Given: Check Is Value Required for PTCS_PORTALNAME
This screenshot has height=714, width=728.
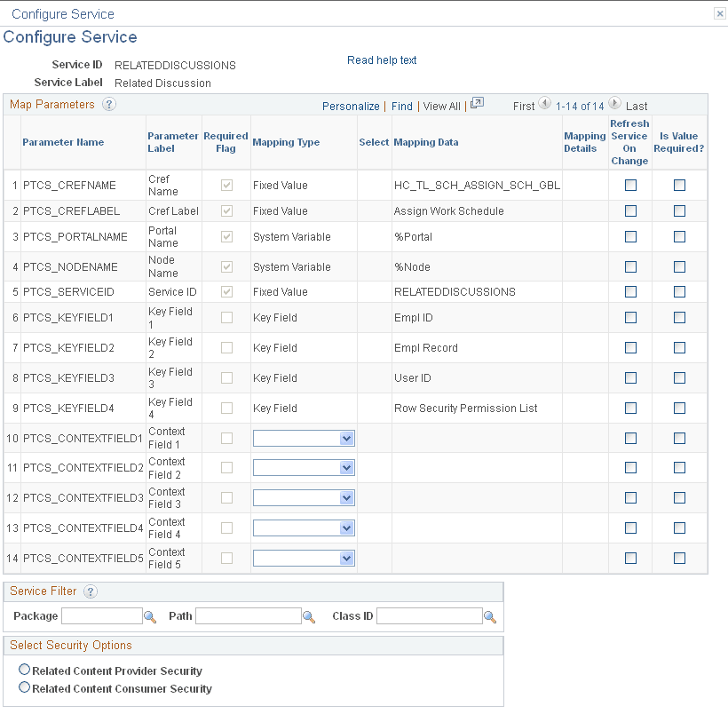Looking at the screenshot, I should tap(679, 236).
